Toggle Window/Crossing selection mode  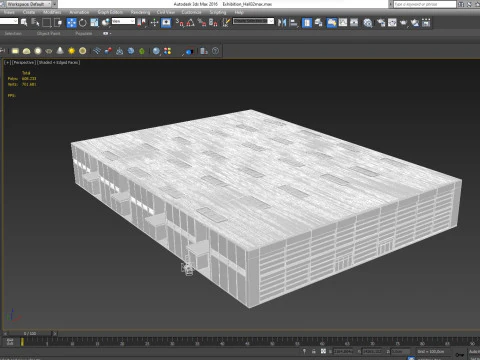point(58,23)
